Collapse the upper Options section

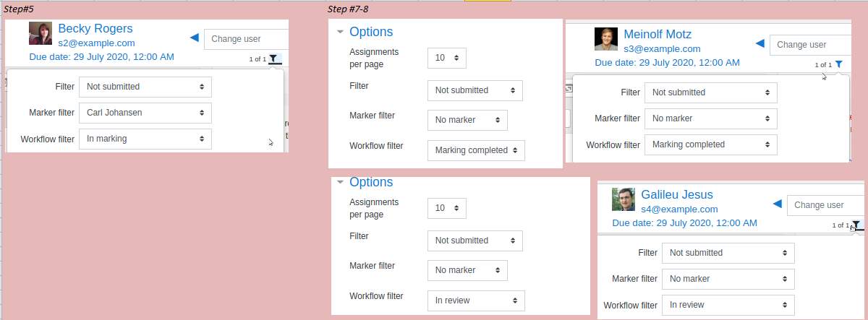[340, 32]
